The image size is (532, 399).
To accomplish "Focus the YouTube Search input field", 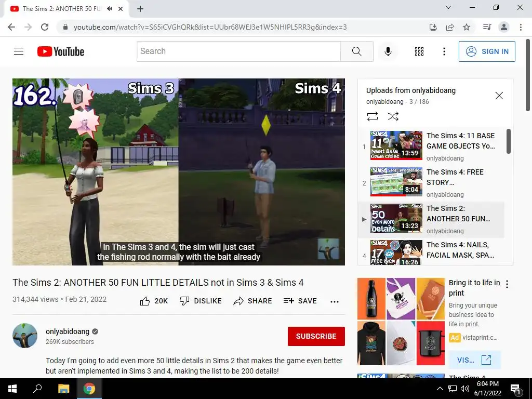I will (x=238, y=51).
